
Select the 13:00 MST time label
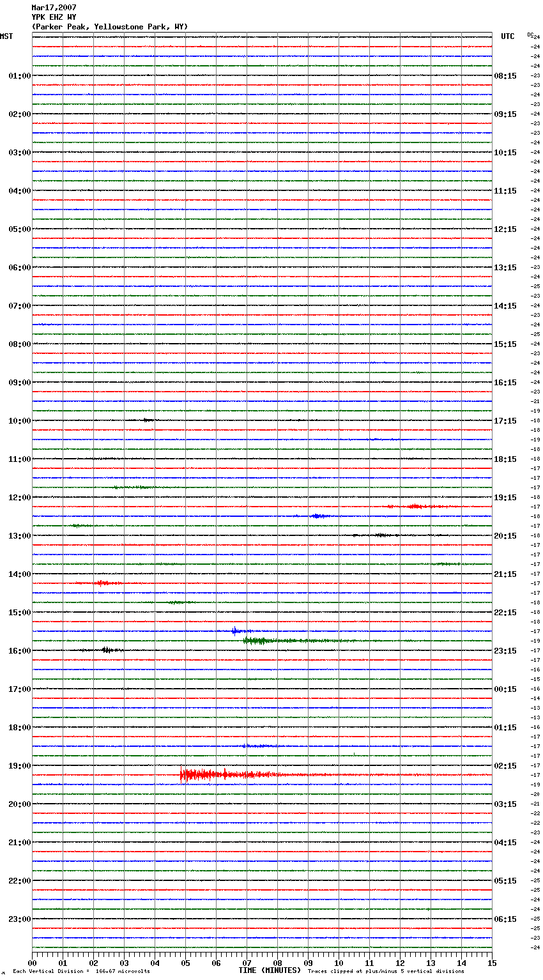[20, 536]
